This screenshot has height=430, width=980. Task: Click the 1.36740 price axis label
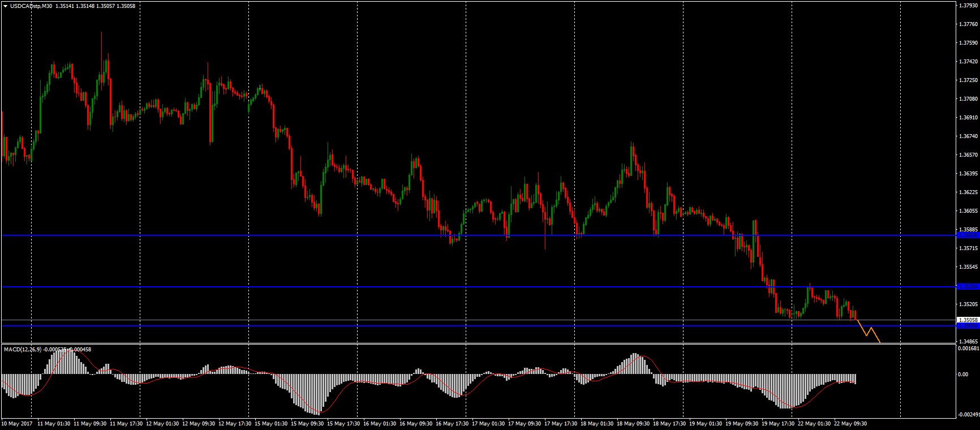968,136
